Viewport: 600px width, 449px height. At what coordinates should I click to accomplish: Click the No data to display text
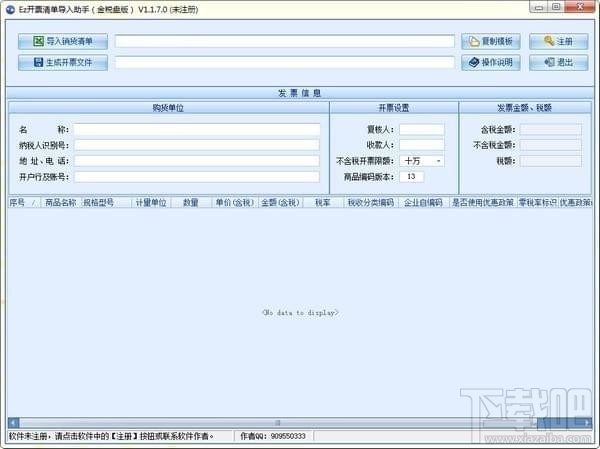pyautogui.click(x=300, y=313)
